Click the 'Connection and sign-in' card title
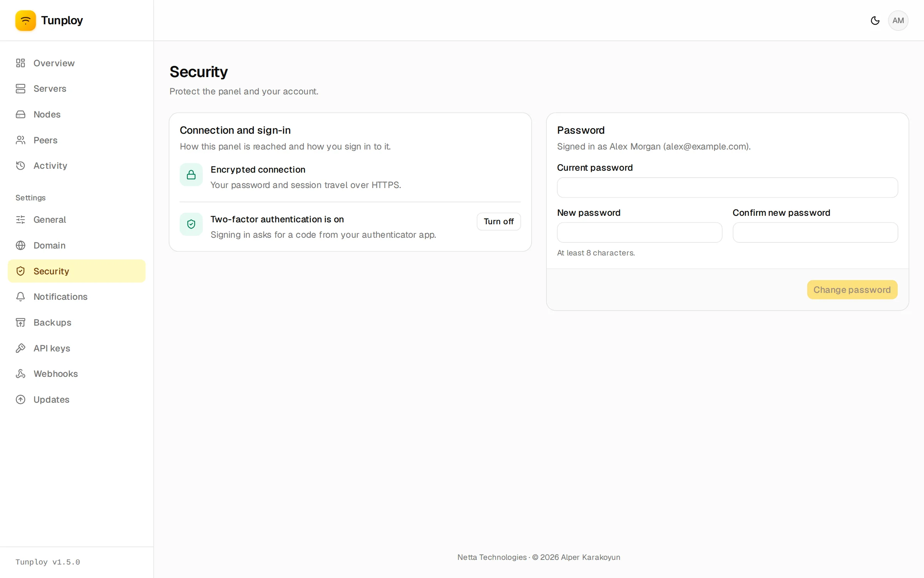 (235, 130)
